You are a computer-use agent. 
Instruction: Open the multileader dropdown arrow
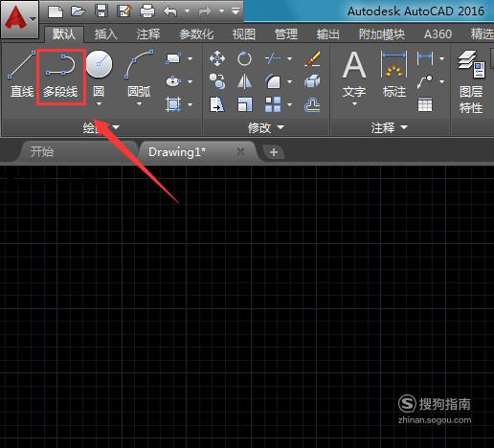[x=441, y=81]
